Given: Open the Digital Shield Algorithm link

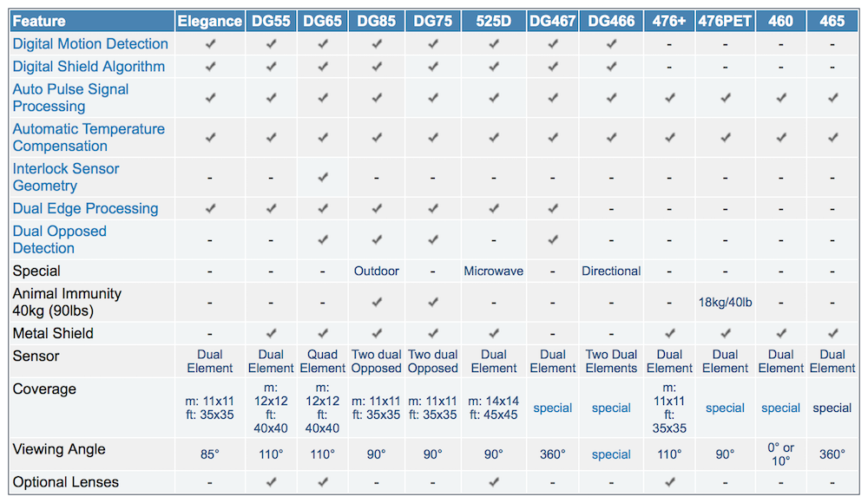Looking at the screenshot, I should pos(89,66).
